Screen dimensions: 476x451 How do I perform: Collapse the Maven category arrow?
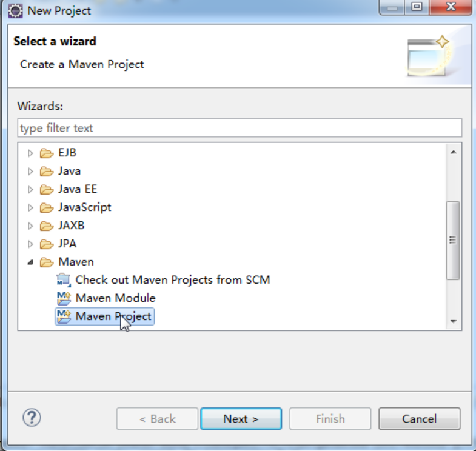click(x=30, y=262)
